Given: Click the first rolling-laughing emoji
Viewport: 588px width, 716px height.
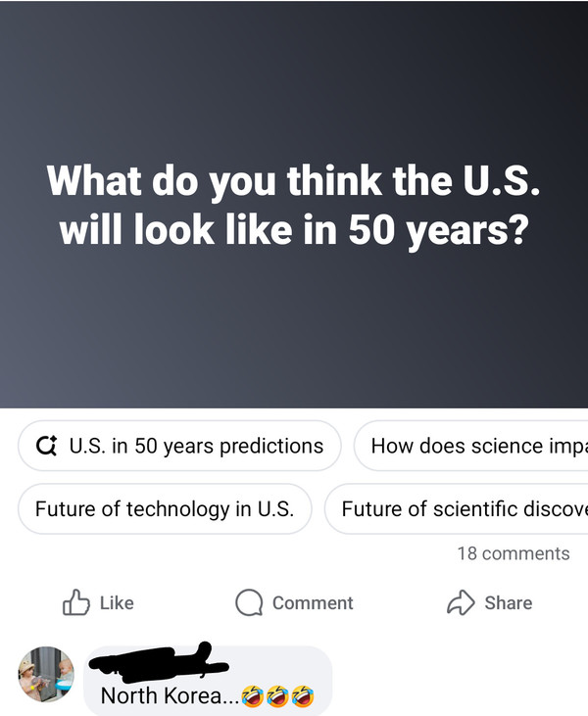Looking at the screenshot, I should tap(252, 696).
